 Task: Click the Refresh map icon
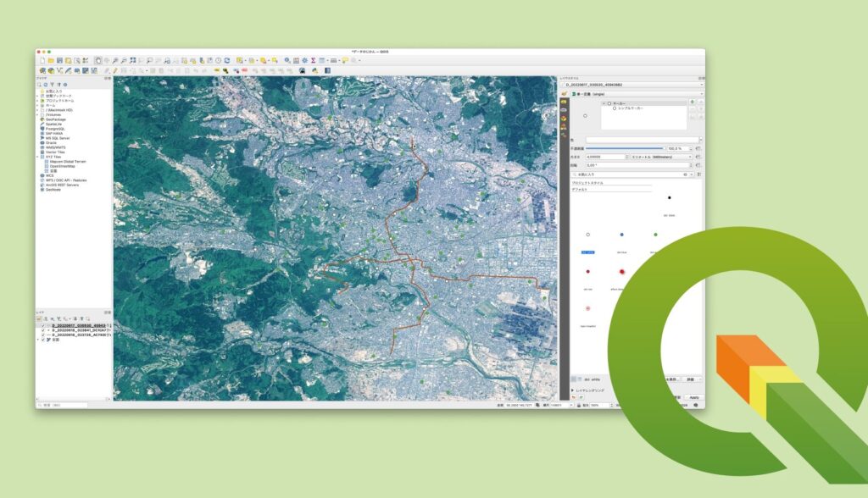pyautogui.click(x=227, y=61)
